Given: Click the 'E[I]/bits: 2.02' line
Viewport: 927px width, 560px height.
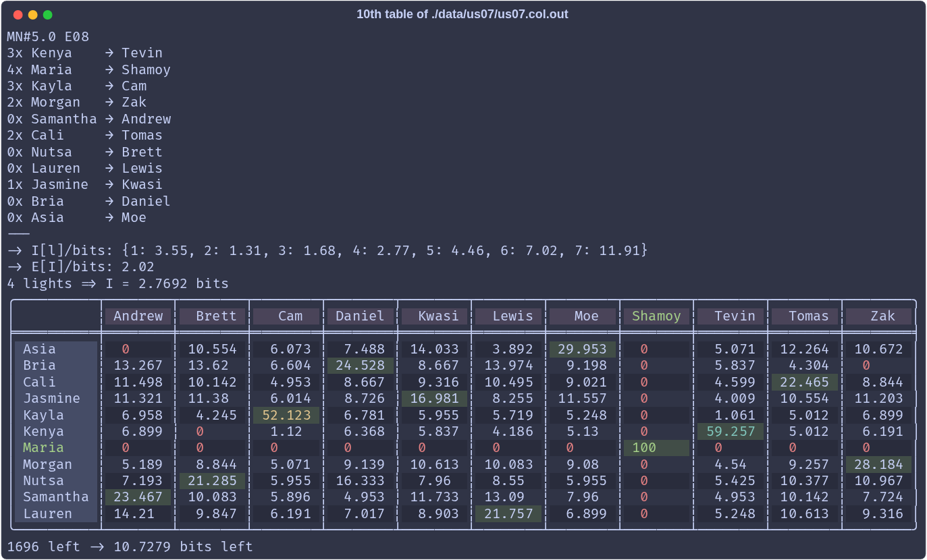Looking at the screenshot, I should pos(81,267).
